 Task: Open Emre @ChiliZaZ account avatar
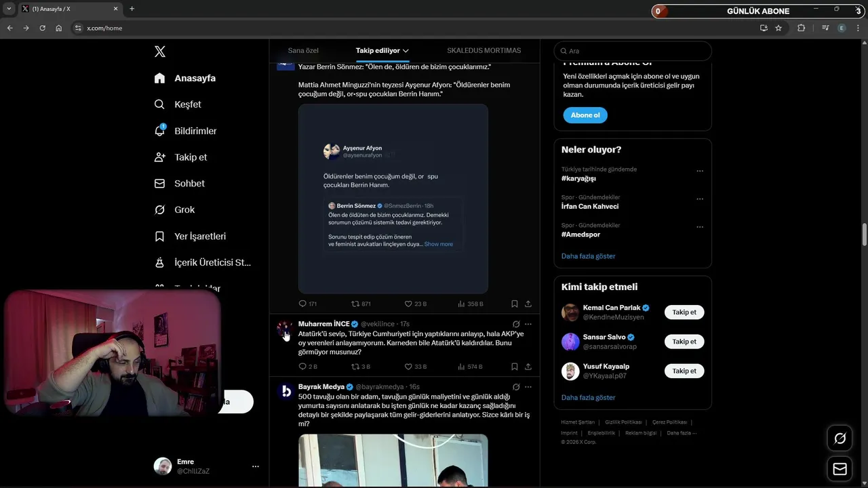tap(163, 466)
